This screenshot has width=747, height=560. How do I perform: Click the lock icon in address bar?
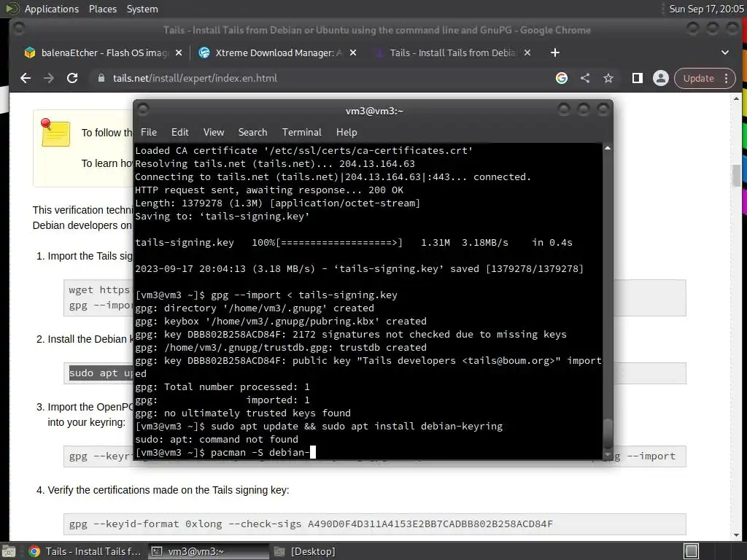[x=101, y=78]
